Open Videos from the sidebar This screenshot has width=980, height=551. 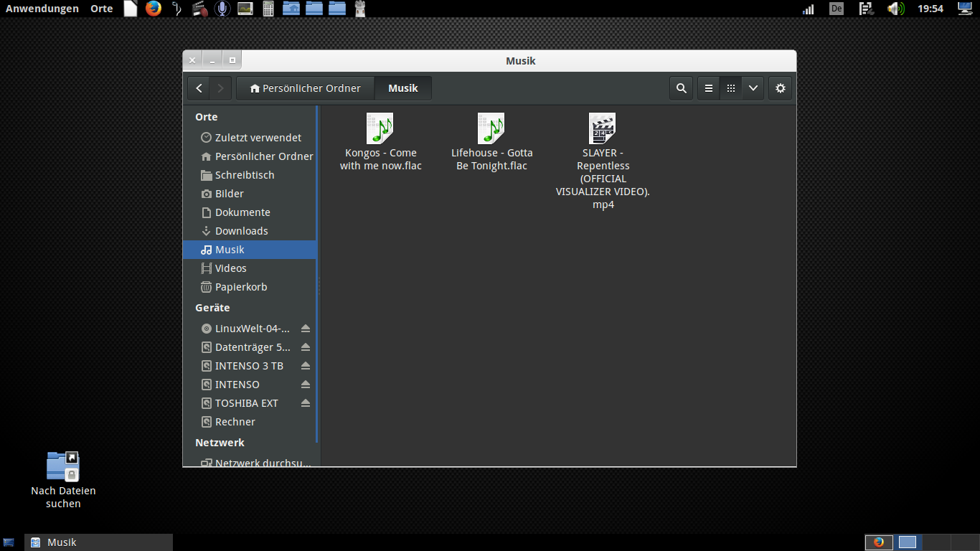[250, 268]
